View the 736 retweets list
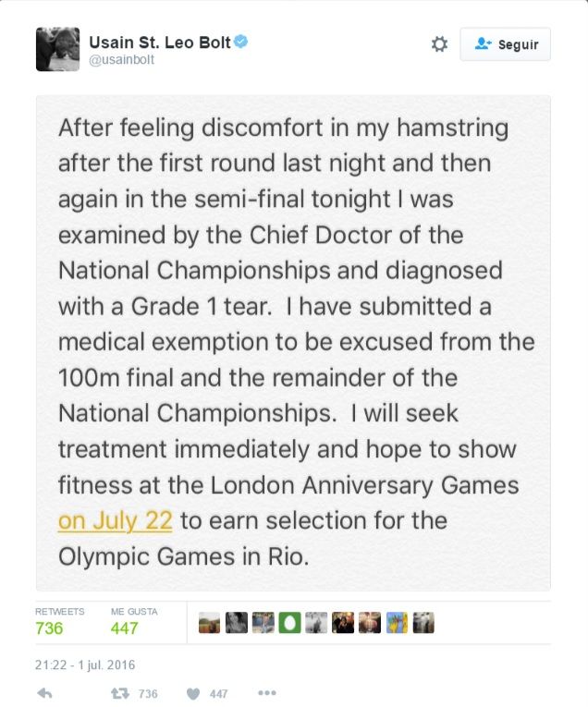Image resolution: width=588 pixels, height=707 pixels. click(49, 628)
